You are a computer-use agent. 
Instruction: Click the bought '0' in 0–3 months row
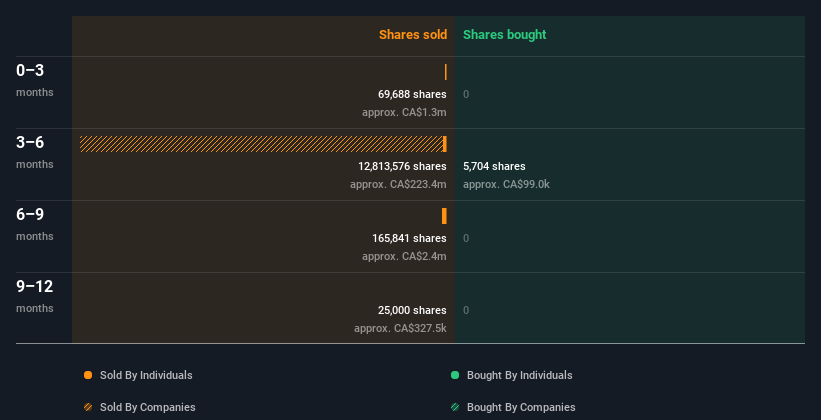(x=466, y=94)
